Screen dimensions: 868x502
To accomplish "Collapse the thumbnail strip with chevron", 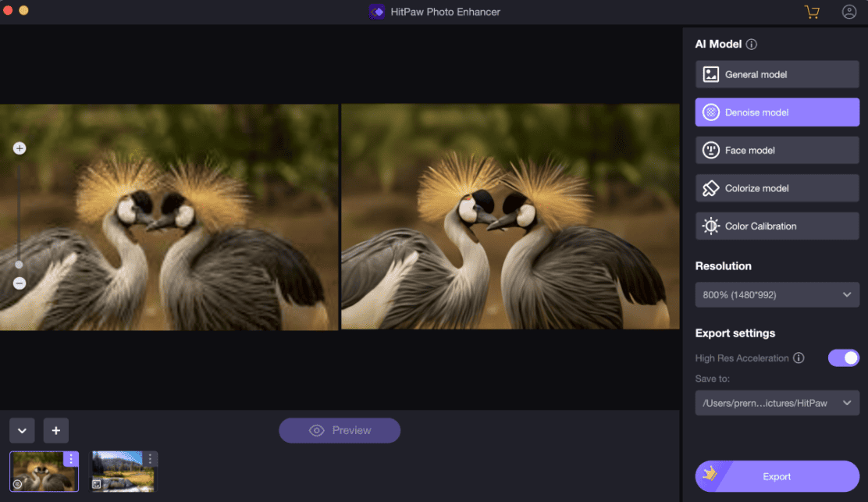I will [22, 430].
